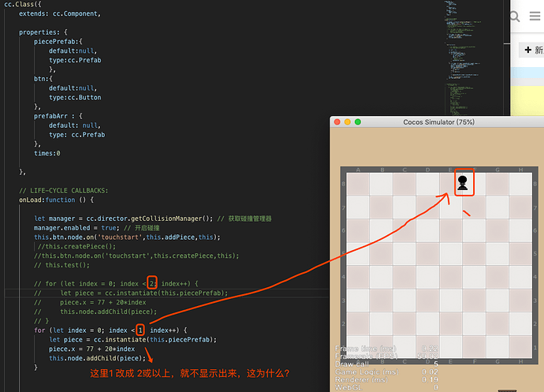Click 'Frame time (ms)' stat in simulator
Image resolution: width=544 pixels, height=392 pixels.
[365, 349]
